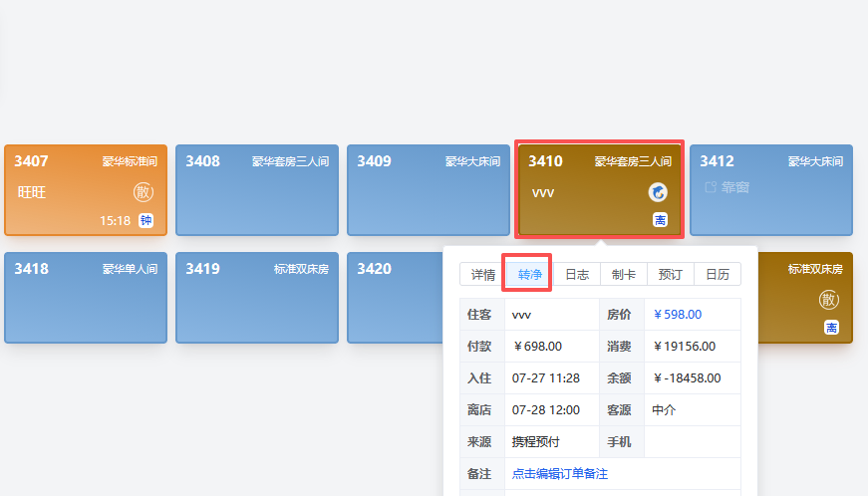
Task: Select room card 3418
Action: click(86, 298)
